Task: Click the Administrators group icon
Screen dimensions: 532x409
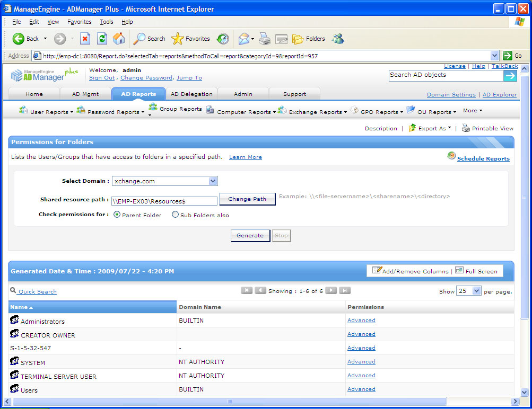Action: coord(15,319)
